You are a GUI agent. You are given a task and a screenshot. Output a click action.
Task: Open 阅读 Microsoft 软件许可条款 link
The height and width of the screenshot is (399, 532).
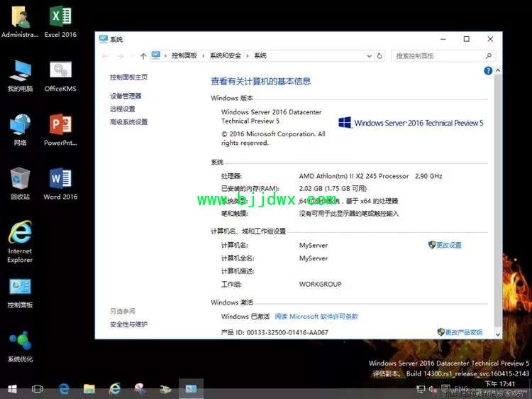click(316, 317)
